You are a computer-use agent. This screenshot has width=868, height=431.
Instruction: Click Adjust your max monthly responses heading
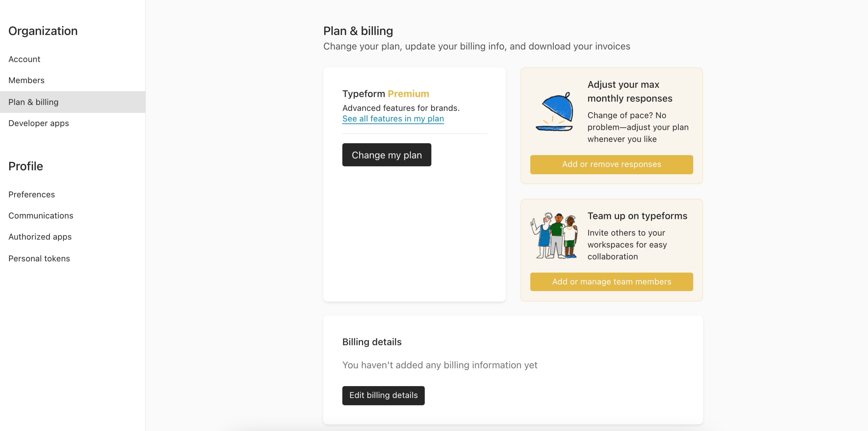(630, 91)
